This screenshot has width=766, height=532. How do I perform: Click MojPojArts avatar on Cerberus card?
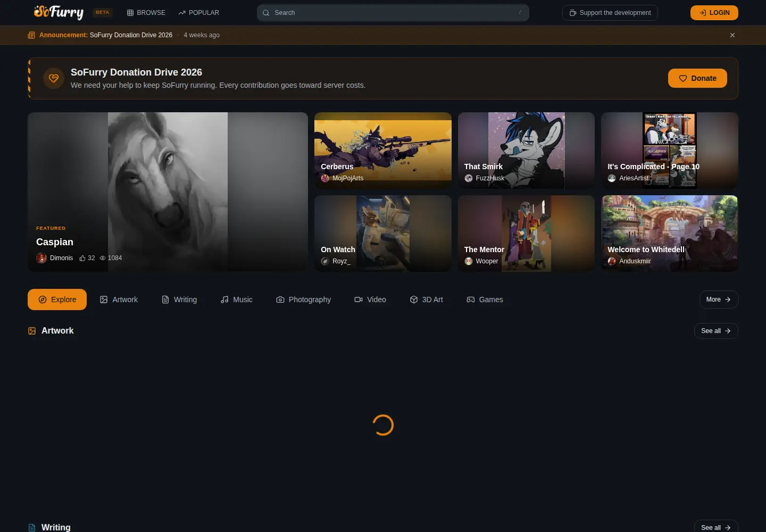tap(325, 178)
